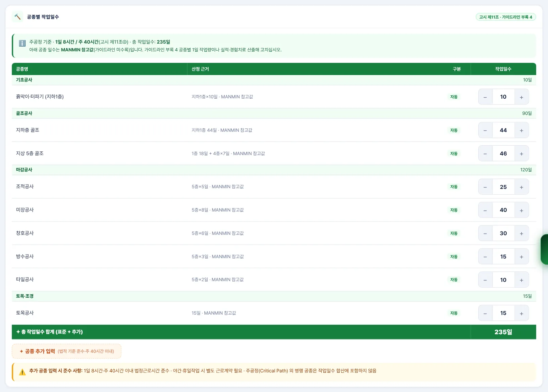Decrease 조적공사 days with minus button
548x392 pixels.
485,187
